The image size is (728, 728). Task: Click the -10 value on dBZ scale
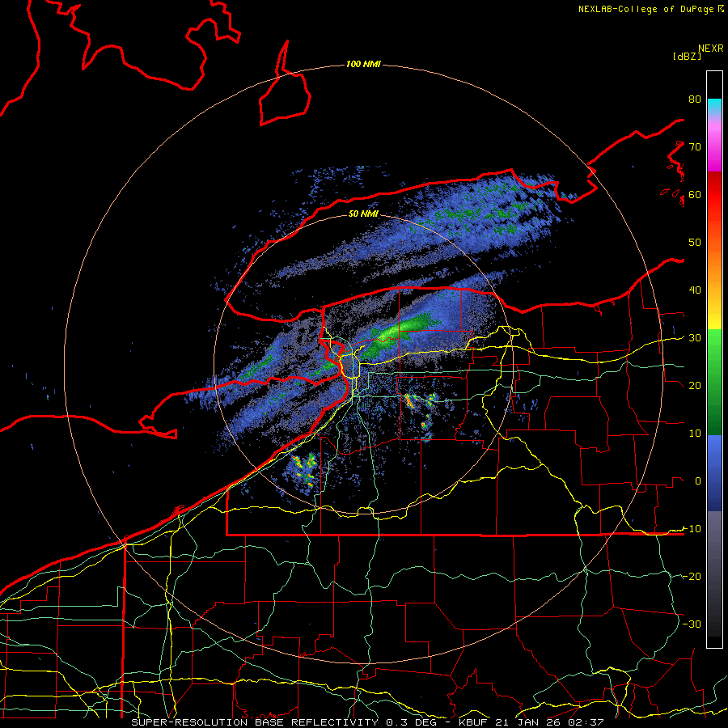(x=692, y=528)
